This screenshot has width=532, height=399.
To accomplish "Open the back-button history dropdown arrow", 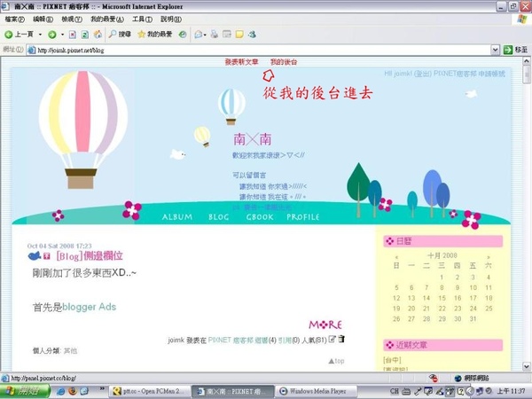I will [40, 35].
